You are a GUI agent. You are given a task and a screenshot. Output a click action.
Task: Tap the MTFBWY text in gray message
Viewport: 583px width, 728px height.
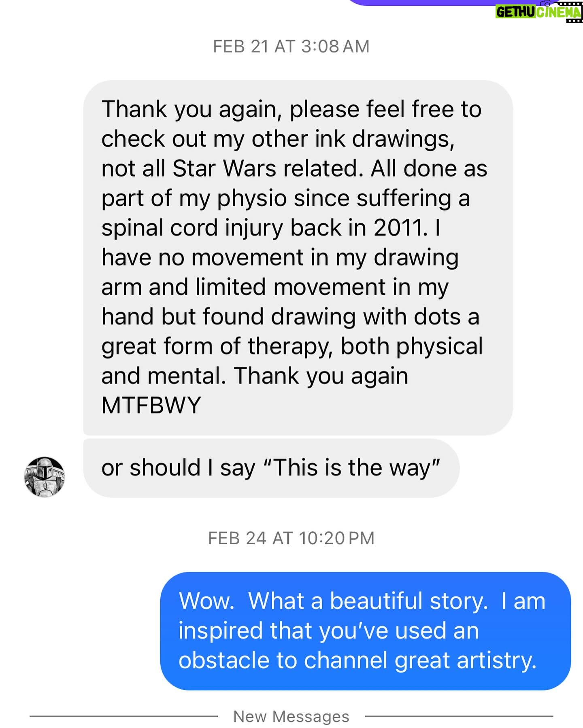tap(151, 405)
